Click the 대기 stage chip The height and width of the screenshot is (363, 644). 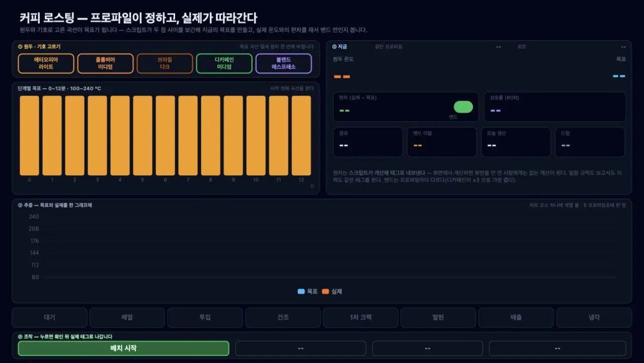click(49, 318)
